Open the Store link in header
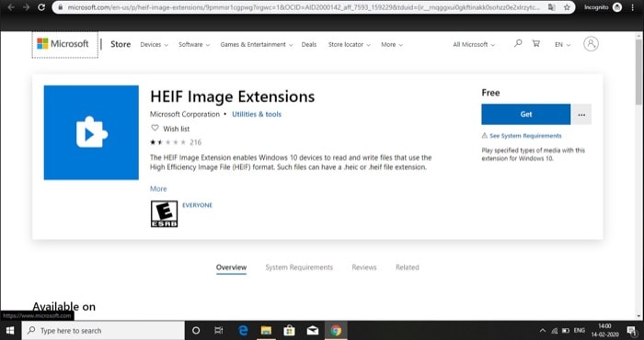 coord(121,44)
